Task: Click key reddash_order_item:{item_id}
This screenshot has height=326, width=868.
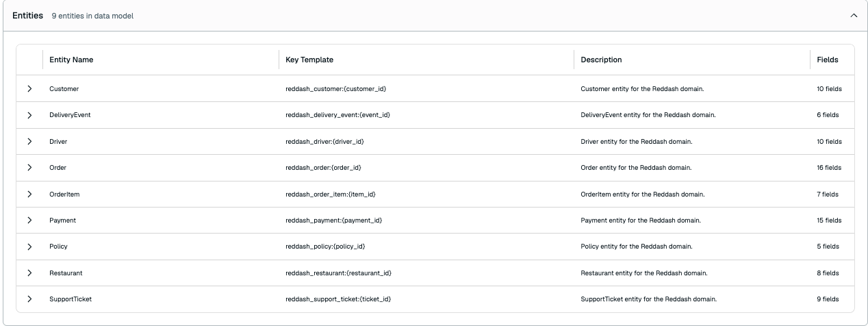Action: [x=331, y=195]
